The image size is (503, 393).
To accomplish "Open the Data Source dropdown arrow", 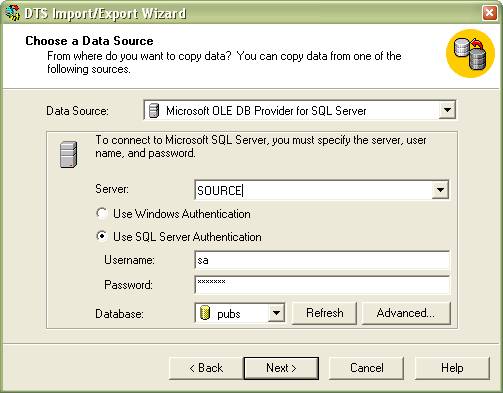I will click(x=447, y=110).
